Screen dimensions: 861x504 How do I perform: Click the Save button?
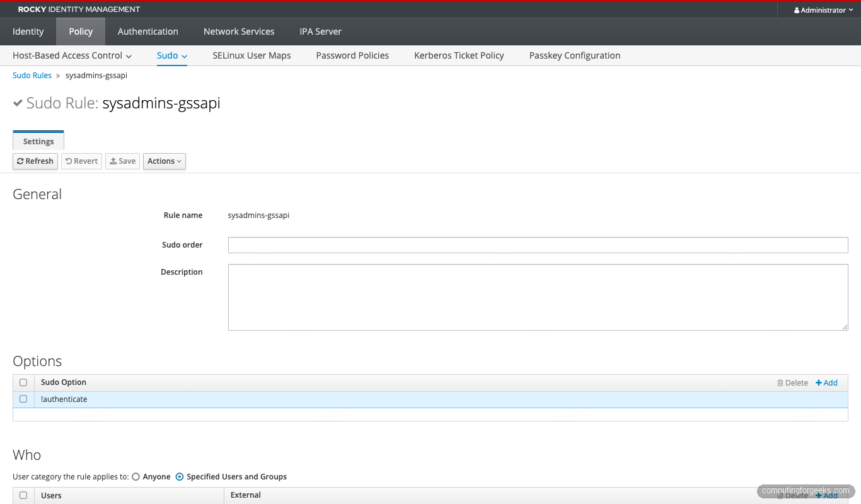(x=122, y=161)
